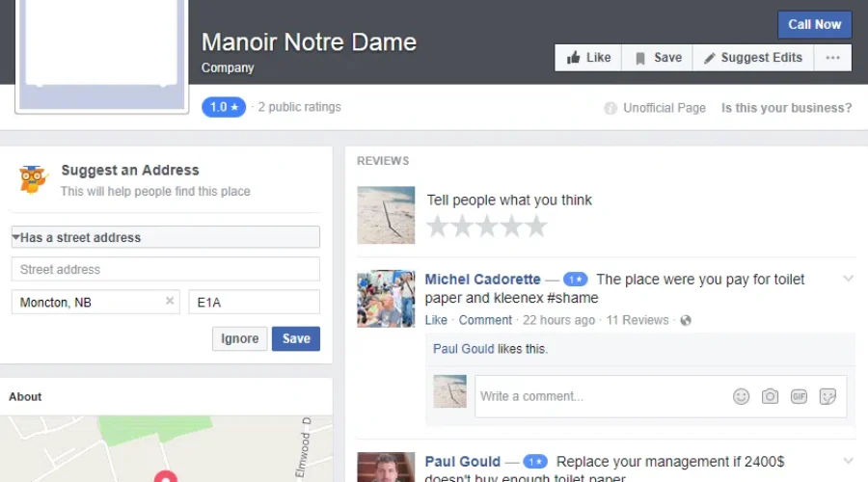Click into the Street address field

pos(165,269)
